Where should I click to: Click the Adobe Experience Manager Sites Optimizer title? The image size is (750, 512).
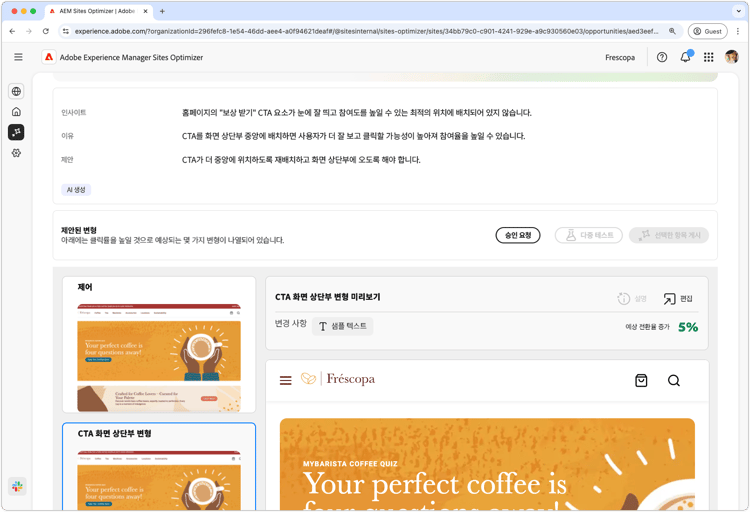pyautogui.click(x=131, y=57)
